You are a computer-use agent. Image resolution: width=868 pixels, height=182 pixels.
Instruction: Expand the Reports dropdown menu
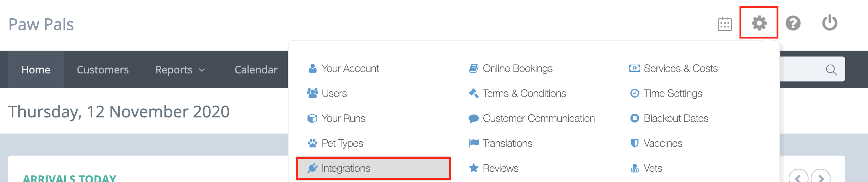180,69
